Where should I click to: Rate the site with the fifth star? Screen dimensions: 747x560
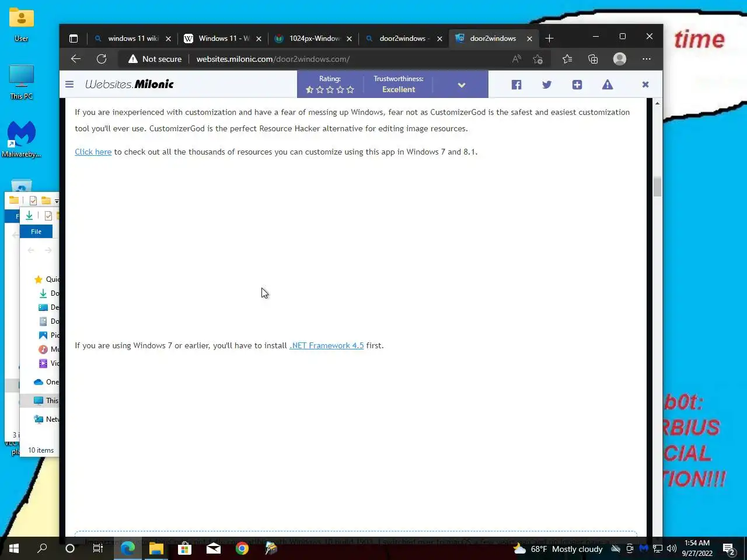tap(350, 90)
